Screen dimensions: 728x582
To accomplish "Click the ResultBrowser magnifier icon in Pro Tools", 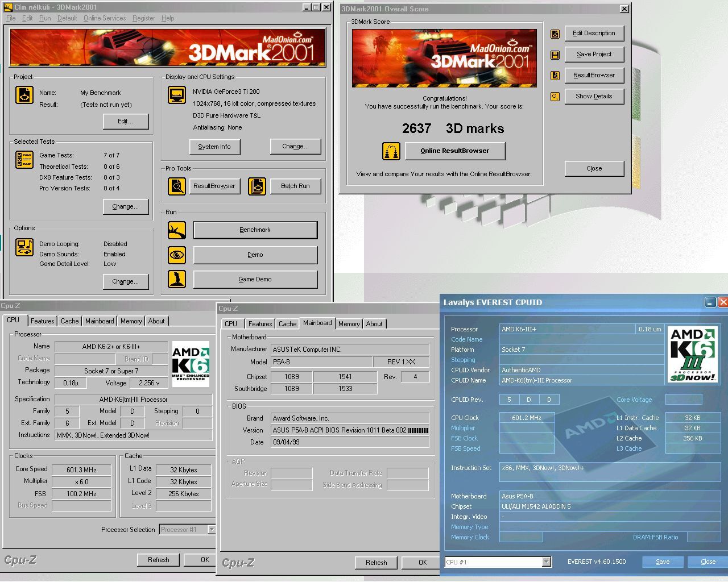I will click(x=177, y=186).
